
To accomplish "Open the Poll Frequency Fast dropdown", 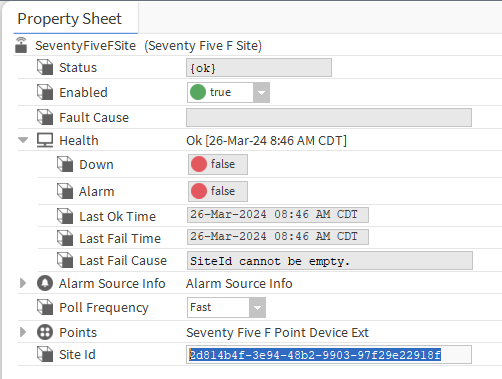I will click(257, 307).
